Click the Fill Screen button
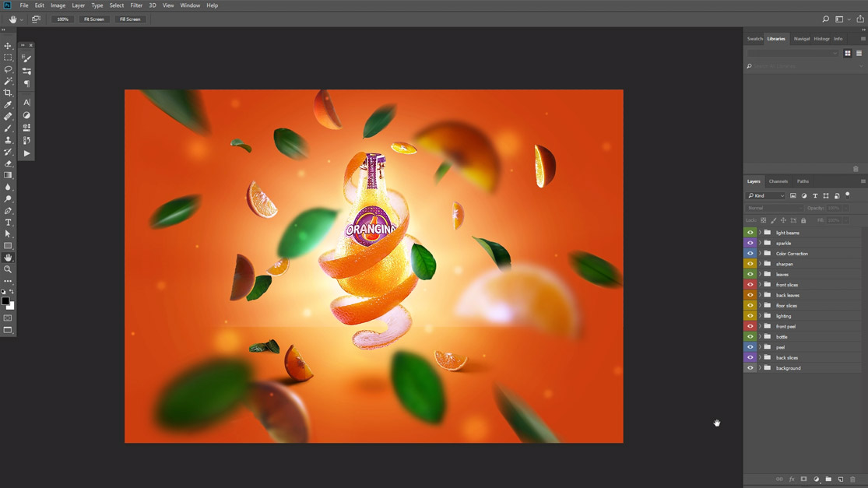Viewport: 868px width, 488px height. 130,19
